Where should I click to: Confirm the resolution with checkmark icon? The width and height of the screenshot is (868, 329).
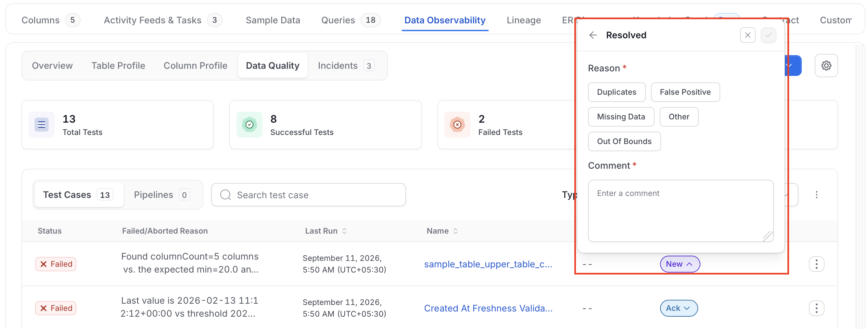click(x=768, y=35)
